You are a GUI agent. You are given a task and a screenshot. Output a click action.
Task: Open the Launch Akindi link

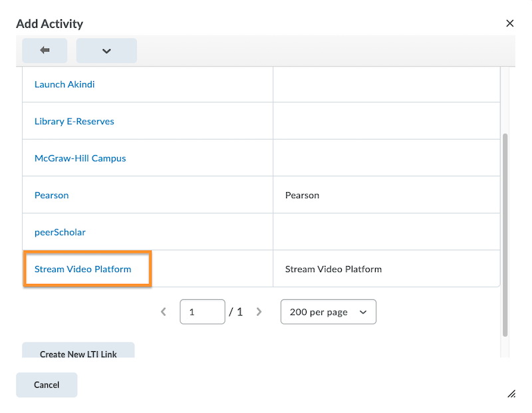(65, 84)
